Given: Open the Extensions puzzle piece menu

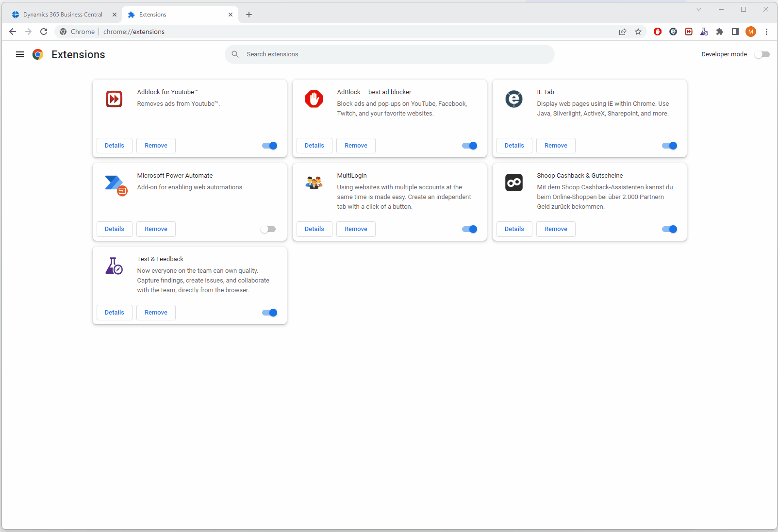Looking at the screenshot, I should (720, 32).
